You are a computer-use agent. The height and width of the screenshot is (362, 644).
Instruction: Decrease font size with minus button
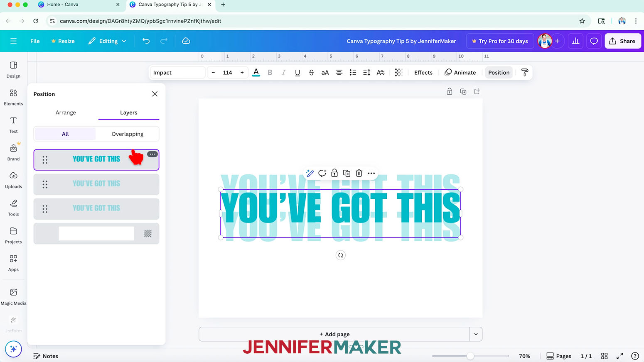(213, 73)
